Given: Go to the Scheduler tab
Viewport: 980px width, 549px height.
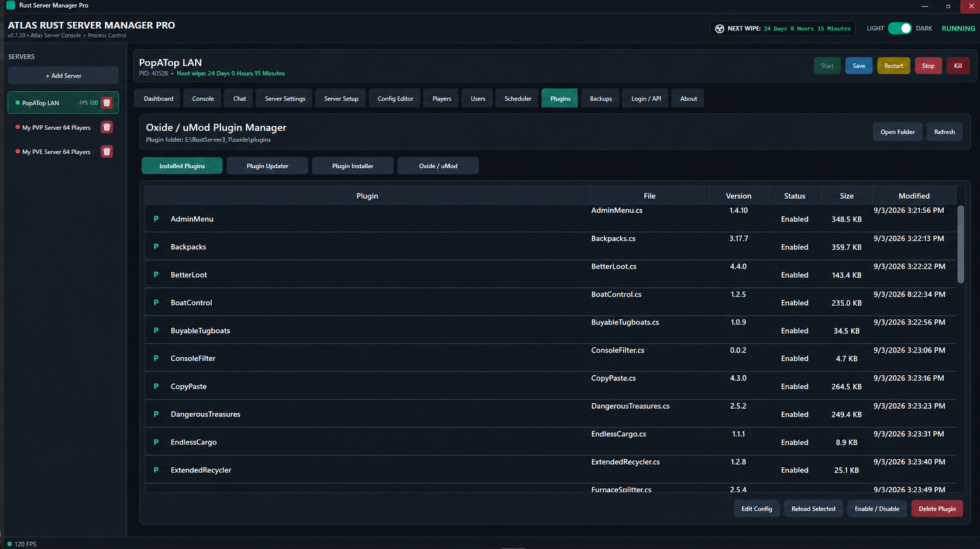Looking at the screenshot, I should (518, 99).
